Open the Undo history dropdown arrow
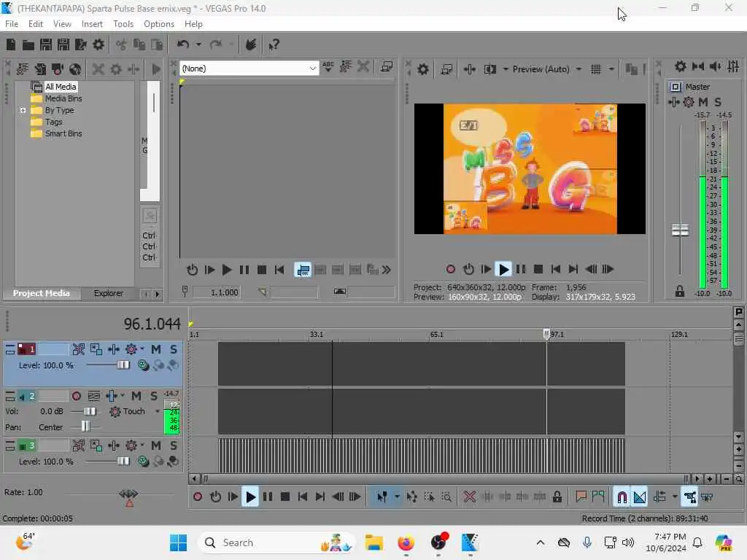 [x=198, y=44]
